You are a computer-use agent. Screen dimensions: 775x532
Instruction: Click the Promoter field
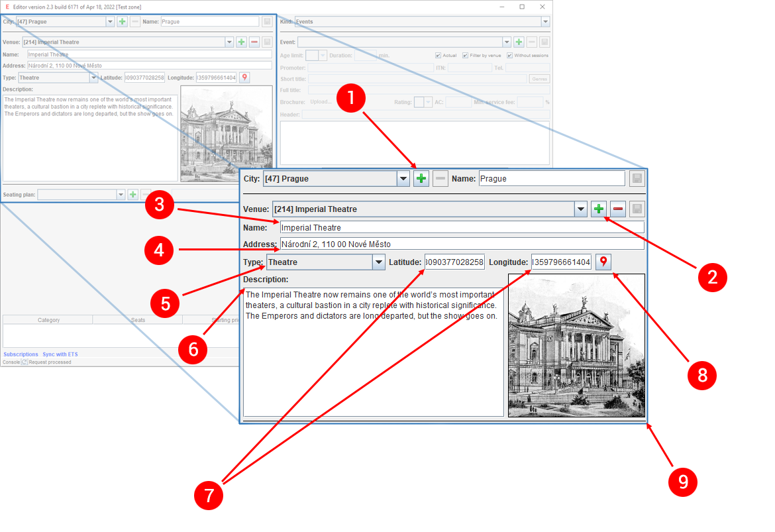point(371,68)
